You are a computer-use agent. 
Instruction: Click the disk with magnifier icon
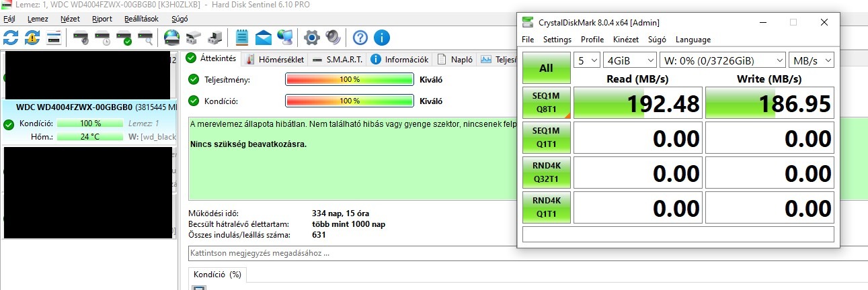[x=145, y=37]
